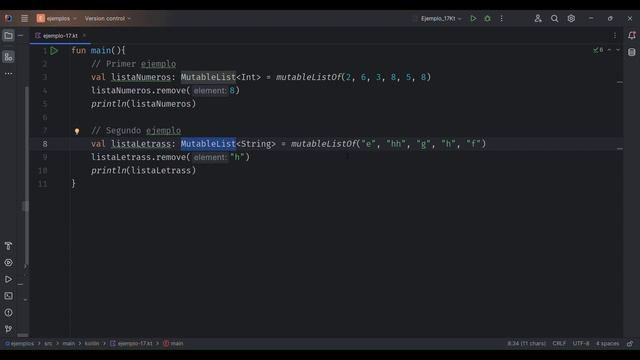Open Search Everywhere magnifier
Image resolution: width=640 pixels, height=360 pixels.
pyautogui.click(x=554, y=18)
